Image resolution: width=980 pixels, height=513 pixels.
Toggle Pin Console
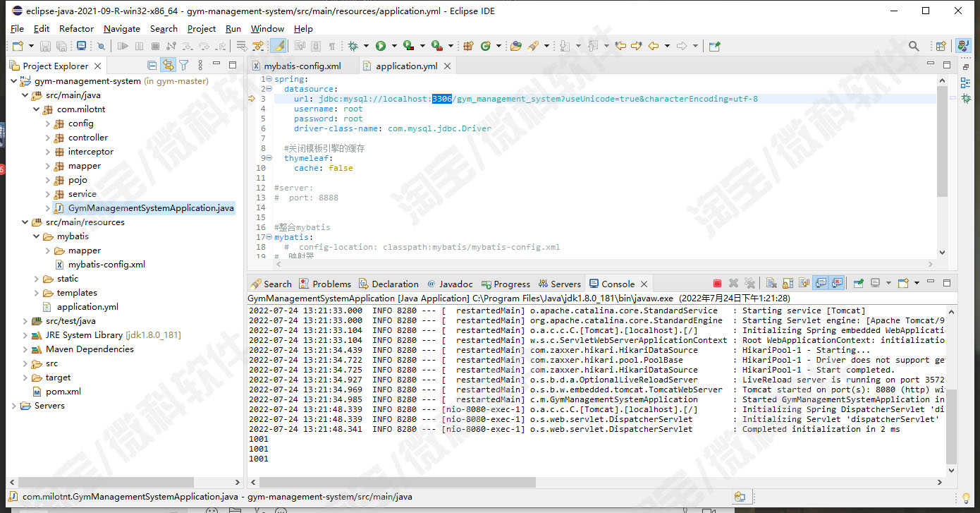coord(859,284)
